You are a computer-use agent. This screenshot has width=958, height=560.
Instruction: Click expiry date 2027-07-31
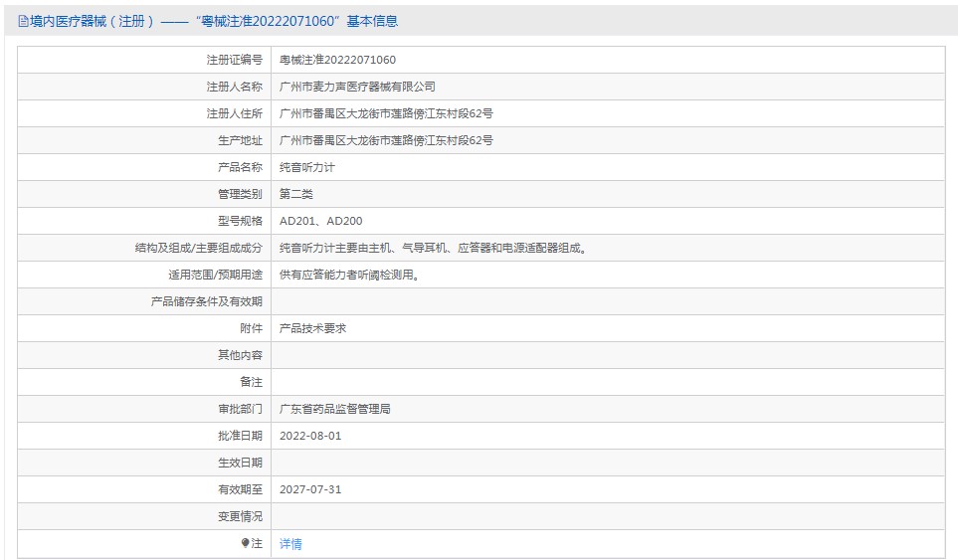click(x=310, y=489)
